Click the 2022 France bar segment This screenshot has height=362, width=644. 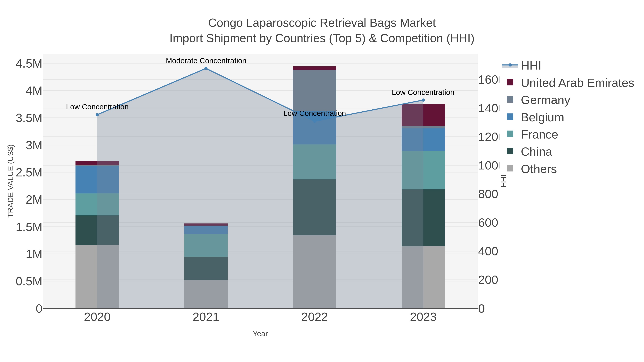point(314,162)
